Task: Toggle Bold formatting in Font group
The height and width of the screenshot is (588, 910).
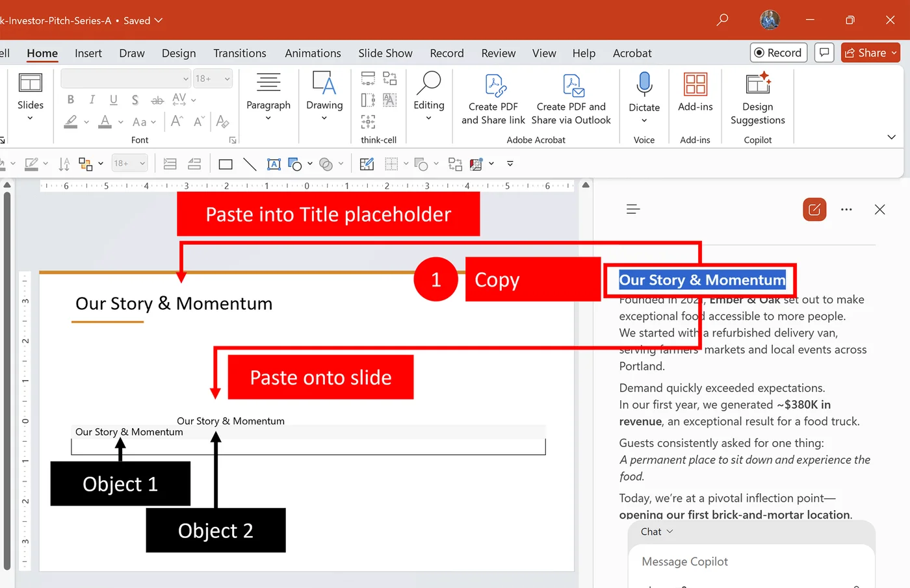Action: [x=71, y=99]
